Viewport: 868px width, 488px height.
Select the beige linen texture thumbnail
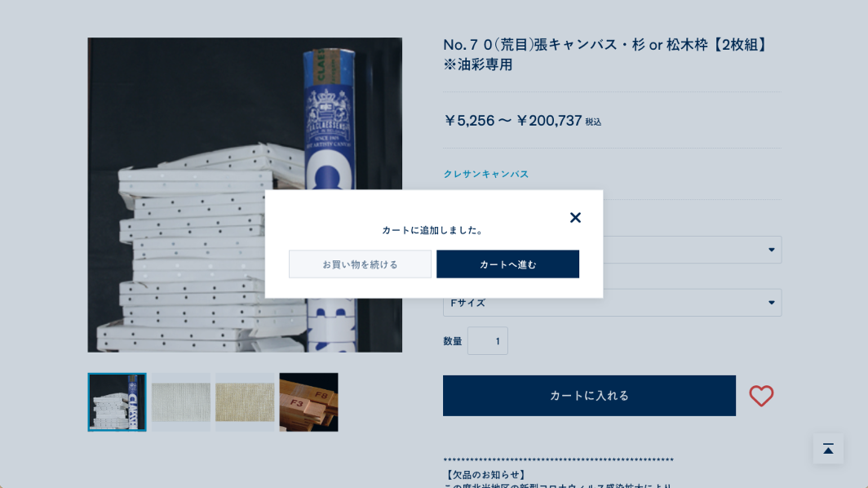tap(245, 402)
